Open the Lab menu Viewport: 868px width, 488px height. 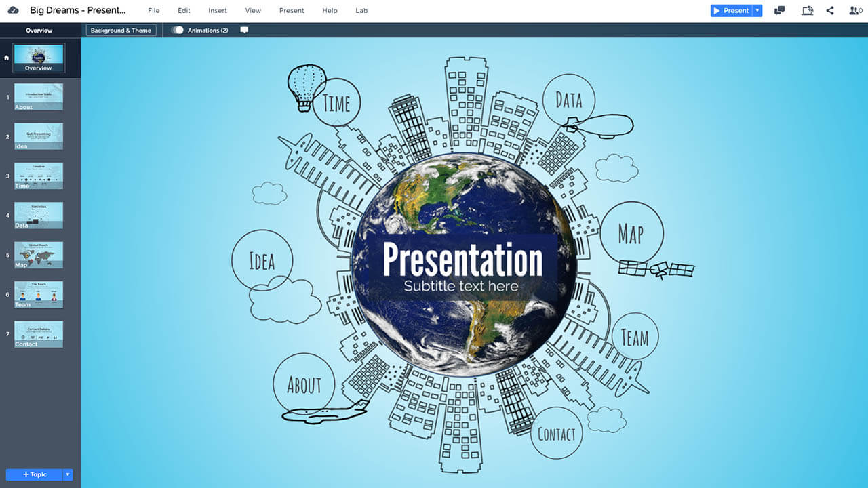click(x=361, y=11)
